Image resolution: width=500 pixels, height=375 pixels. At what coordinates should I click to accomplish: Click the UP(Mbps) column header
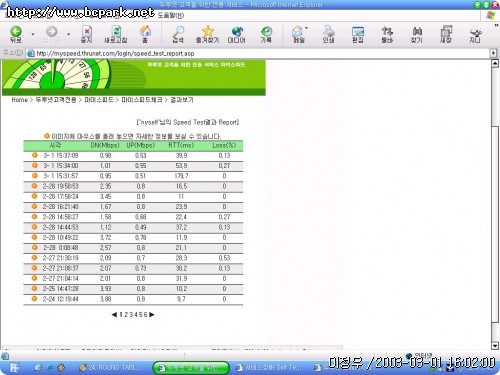141,145
